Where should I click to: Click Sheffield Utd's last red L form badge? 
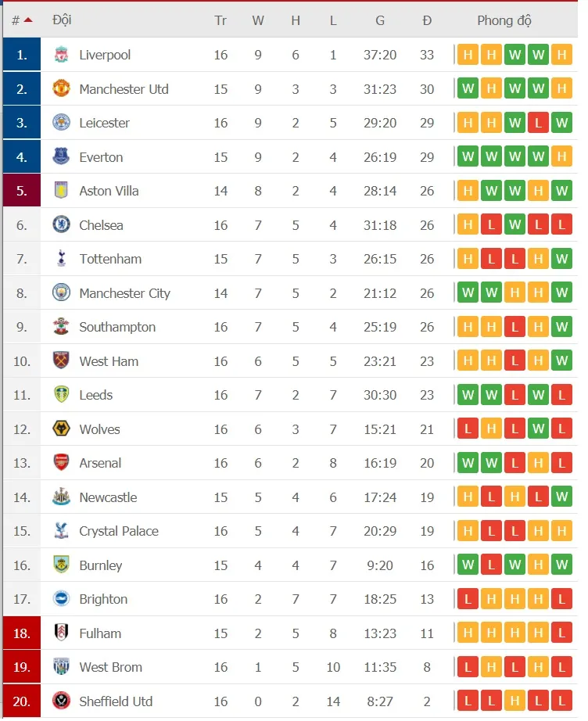tap(561, 701)
